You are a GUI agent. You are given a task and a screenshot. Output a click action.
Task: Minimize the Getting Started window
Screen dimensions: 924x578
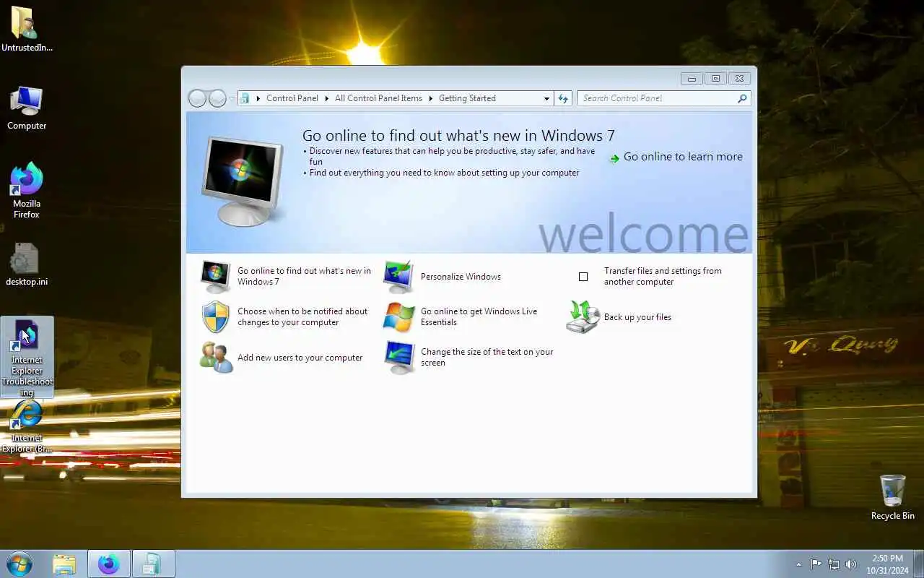pyautogui.click(x=692, y=78)
